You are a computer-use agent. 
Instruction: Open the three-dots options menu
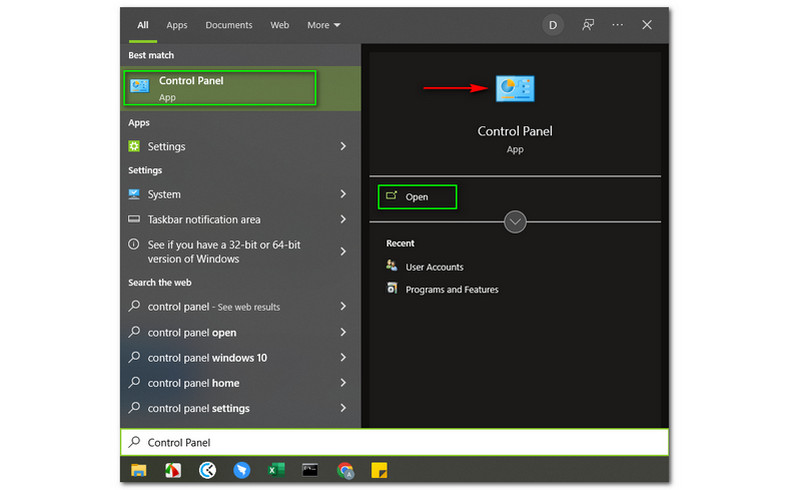(618, 25)
